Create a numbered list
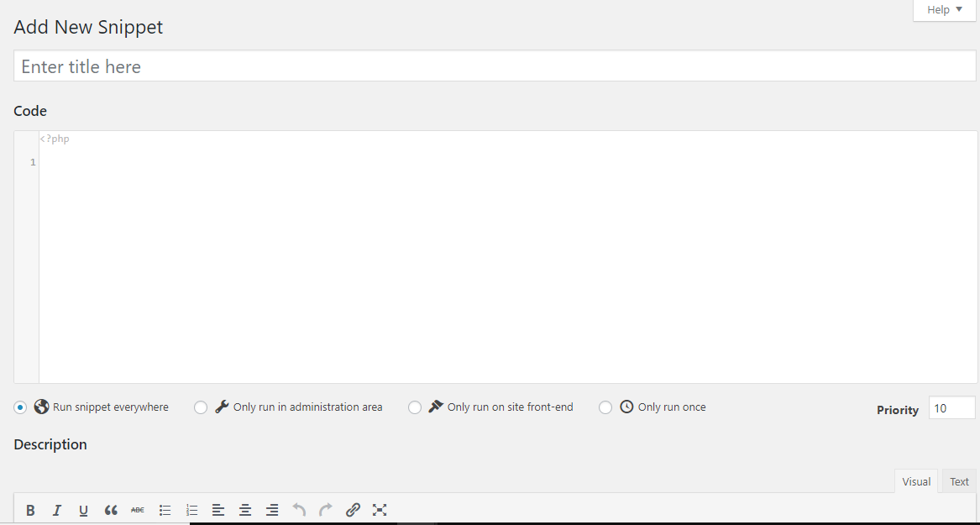980x525 pixels. pyautogui.click(x=192, y=510)
